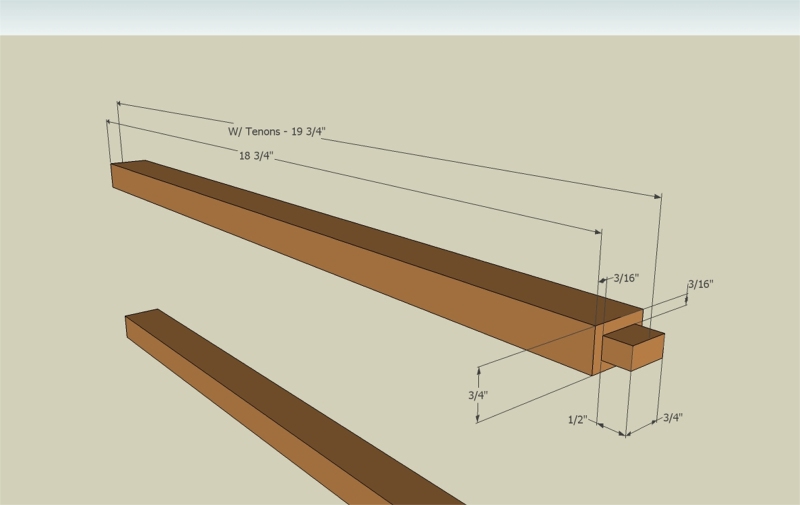Select the protruding tenon block on the upper rail
The width and height of the screenshot is (800, 505).
point(634,348)
